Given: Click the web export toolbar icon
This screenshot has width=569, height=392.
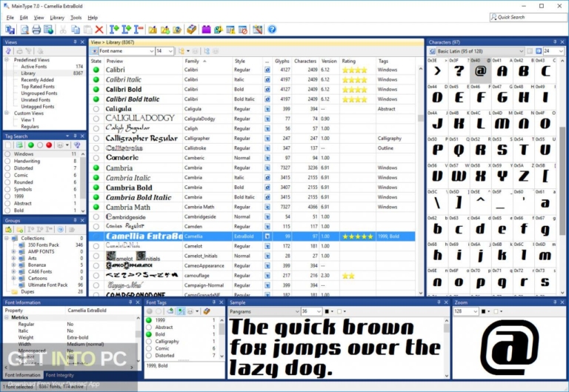Looking at the screenshot, I should (x=49, y=30).
